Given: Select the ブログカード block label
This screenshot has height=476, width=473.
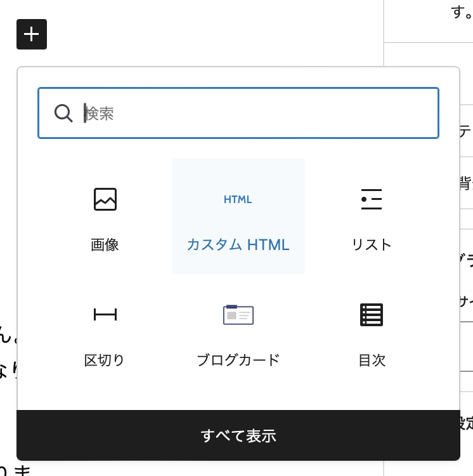Looking at the screenshot, I should pyautogui.click(x=238, y=360).
